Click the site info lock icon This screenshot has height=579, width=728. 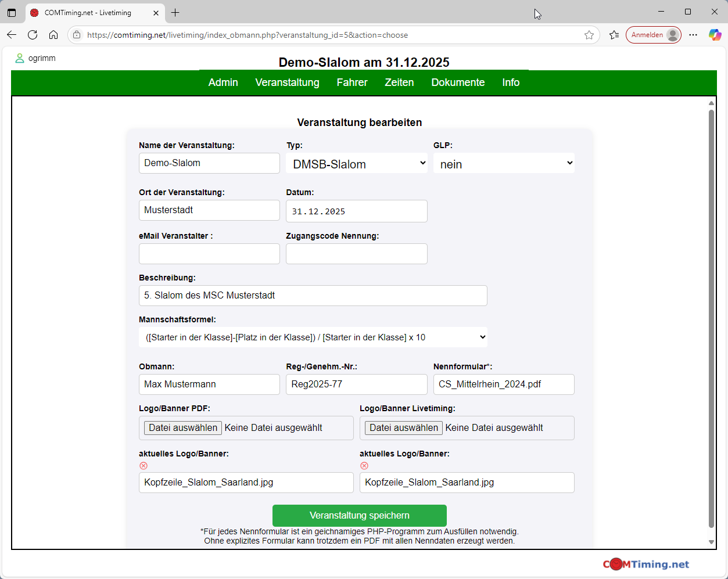77,35
